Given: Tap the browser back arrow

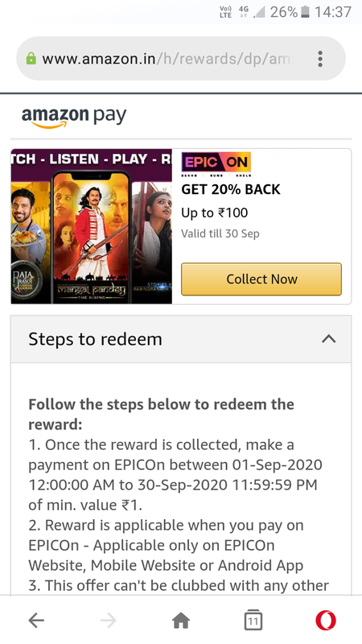Looking at the screenshot, I should point(36,620).
